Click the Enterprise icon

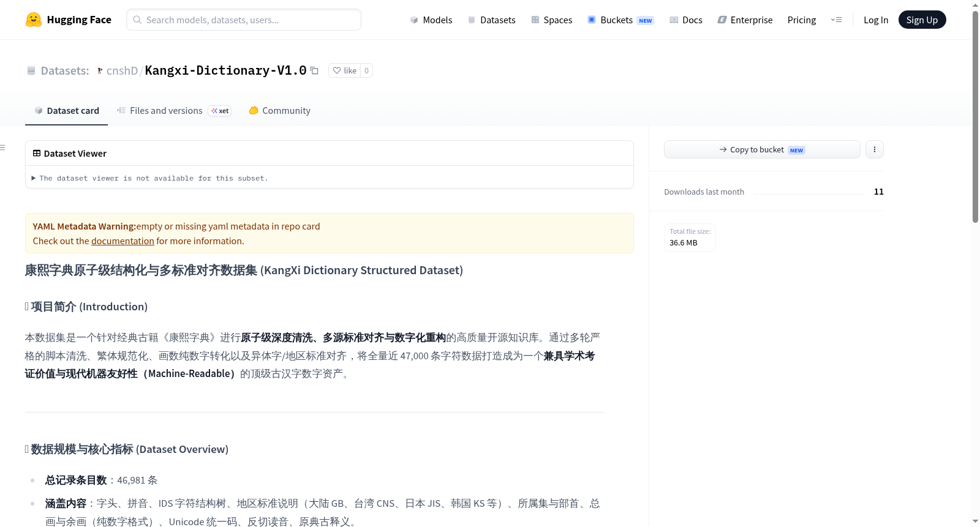click(x=722, y=20)
